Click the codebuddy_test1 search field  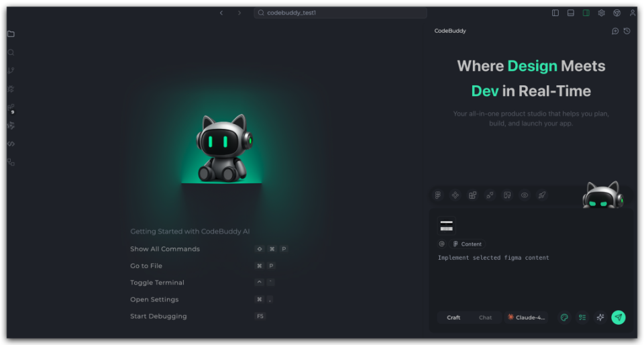(340, 13)
